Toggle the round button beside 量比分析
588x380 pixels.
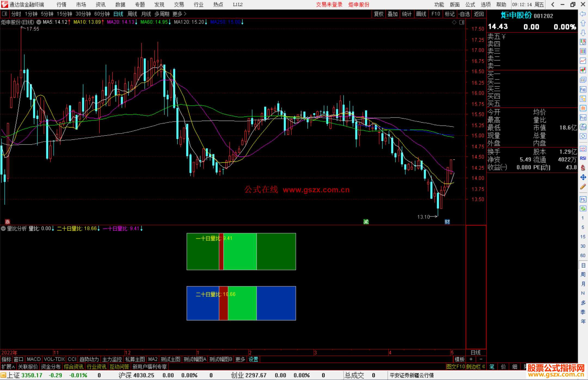click(x=3, y=229)
